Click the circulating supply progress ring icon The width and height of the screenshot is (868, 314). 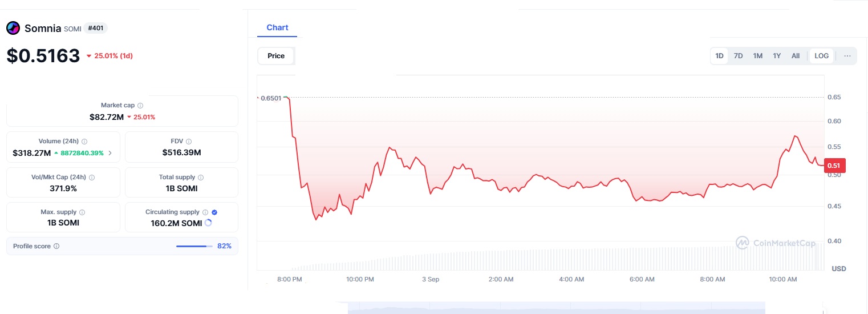(208, 223)
